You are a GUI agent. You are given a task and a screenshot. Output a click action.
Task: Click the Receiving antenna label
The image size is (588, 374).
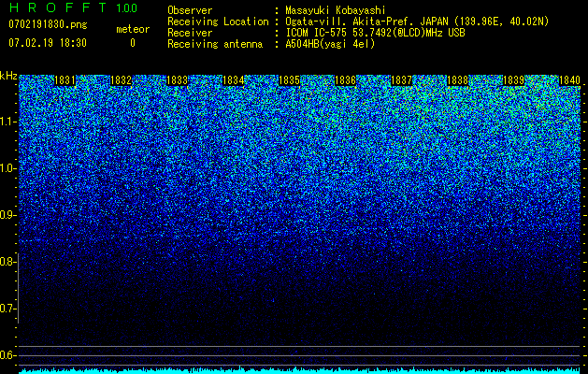[x=215, y=44]
